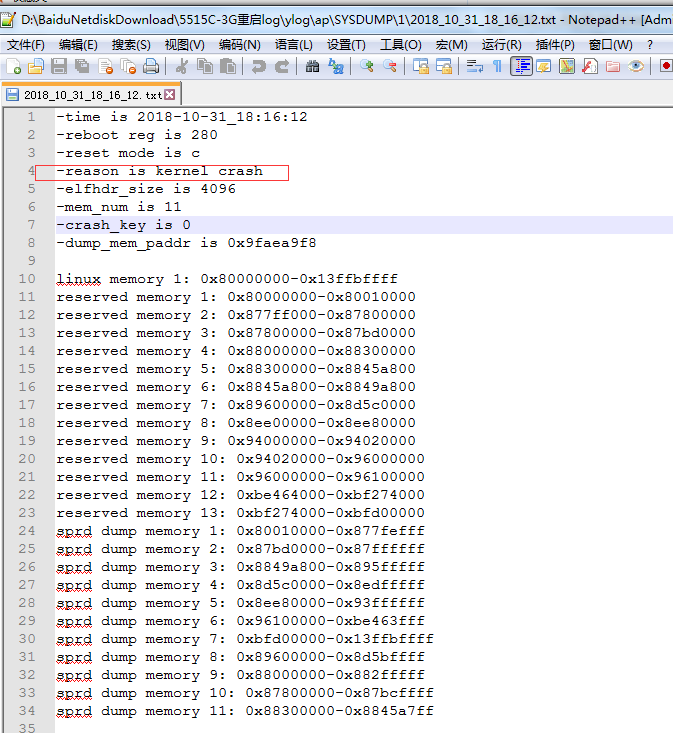Viewport: 673px width, 733px height.
Task: Click the 'sprd dump memory 11' line
Action: pos(245,711)
